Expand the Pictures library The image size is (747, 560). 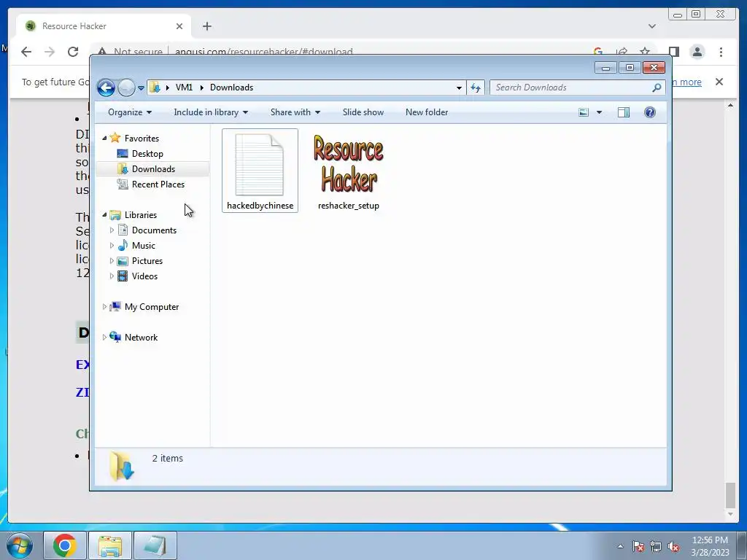pos(112,261)
